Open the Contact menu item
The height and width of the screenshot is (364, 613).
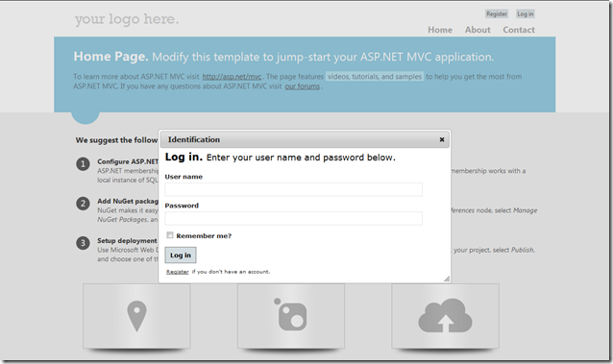coord(519,30)
